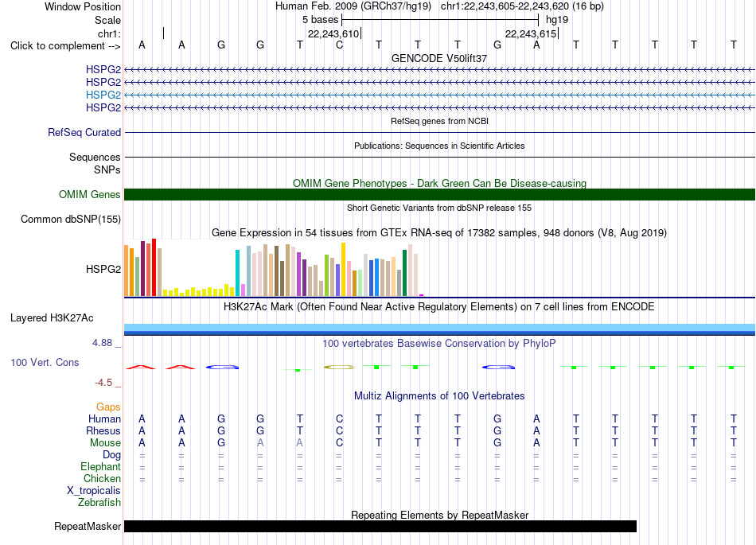
Task: Click the hg19 text beside the scale bar
Action: 557,20
